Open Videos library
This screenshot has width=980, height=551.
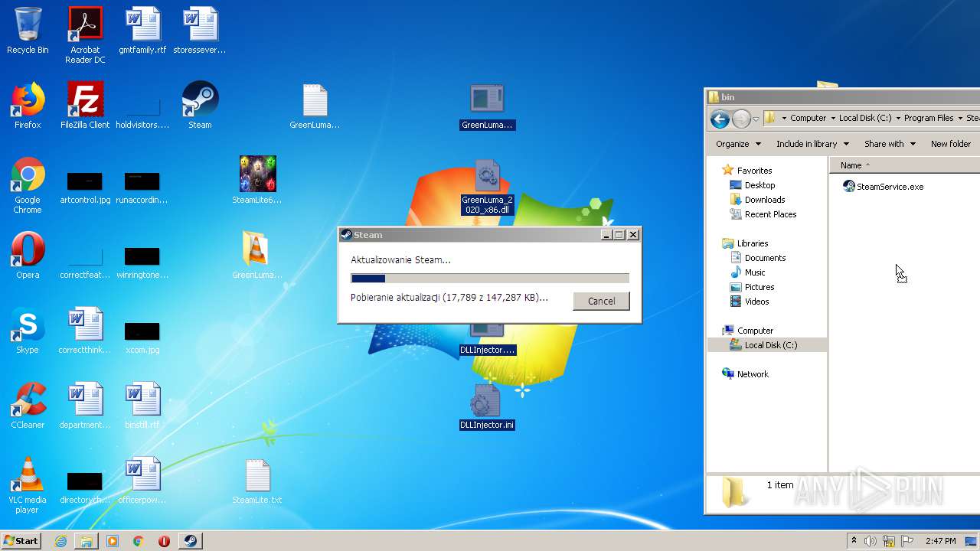756,302
